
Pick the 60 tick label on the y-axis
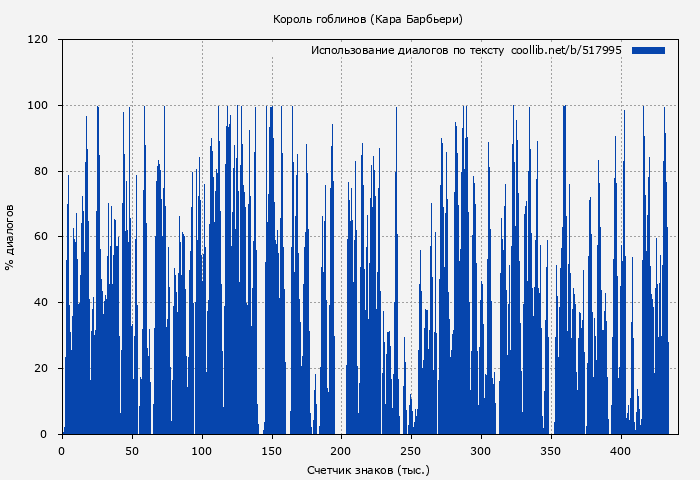(41, 237)
